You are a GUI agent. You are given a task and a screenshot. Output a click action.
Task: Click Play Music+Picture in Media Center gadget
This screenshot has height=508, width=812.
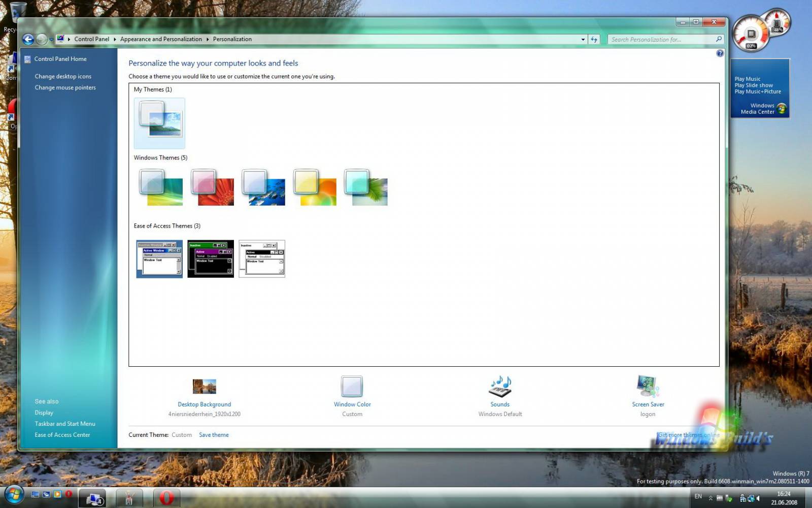pos(758,91)
